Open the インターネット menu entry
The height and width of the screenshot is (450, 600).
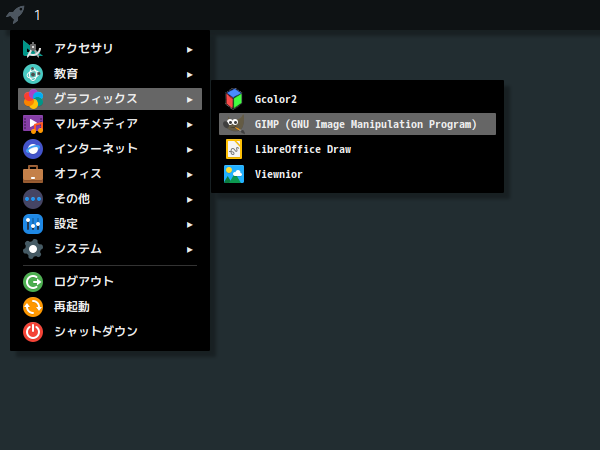click(110, 149)
